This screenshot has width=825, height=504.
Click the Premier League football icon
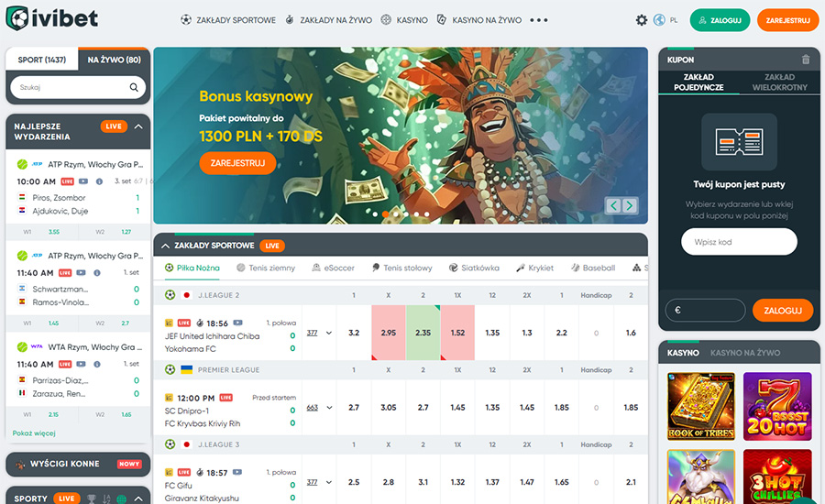[x=170, y=370]
